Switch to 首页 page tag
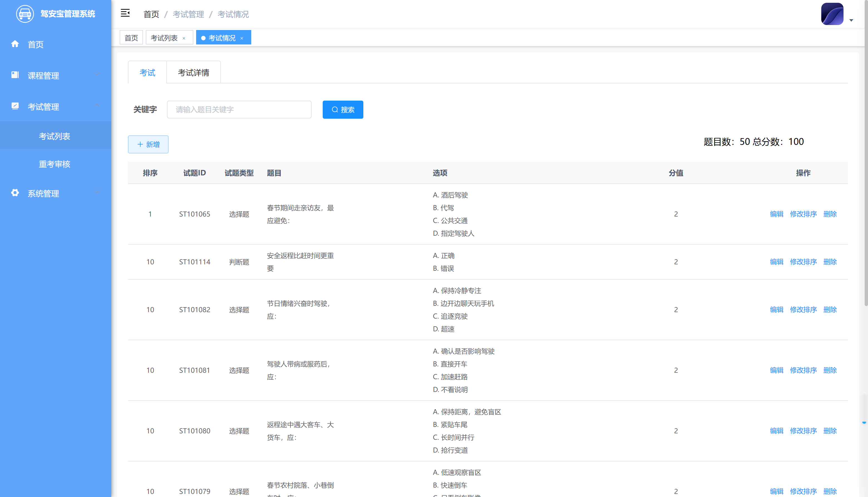The height and width of the screenshot is (497, 868). [x=131, y=38]
